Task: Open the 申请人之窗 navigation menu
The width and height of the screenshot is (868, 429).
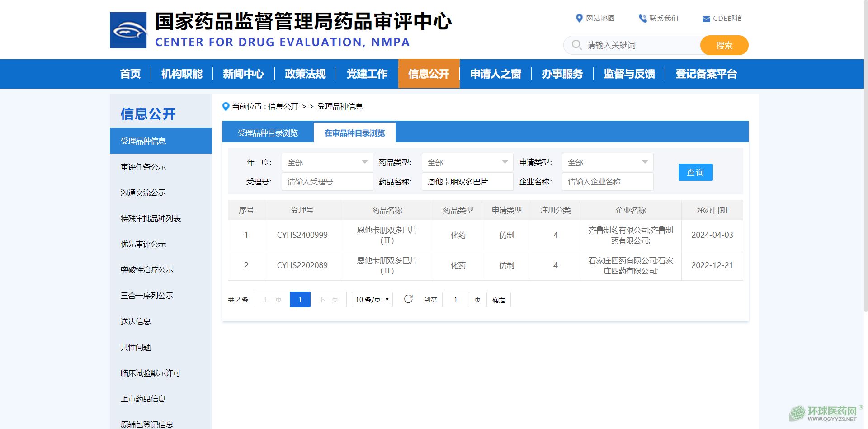Action: [495, 74]
